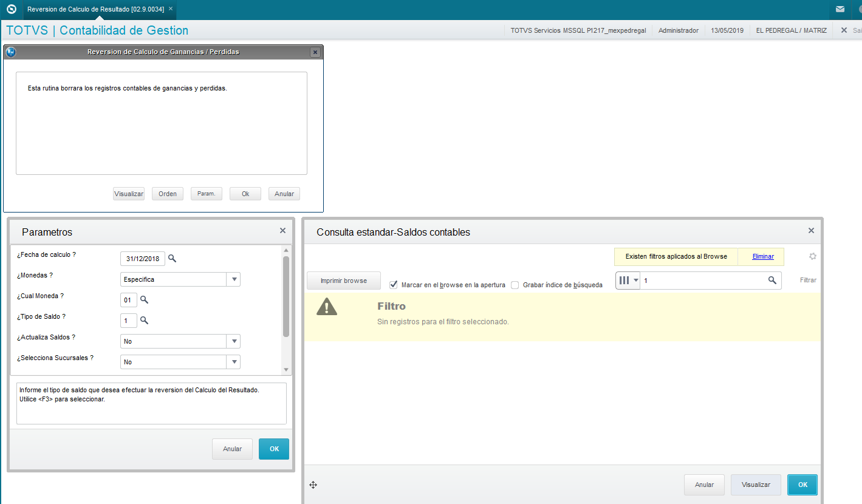
Task: Click the Param. button
Action: click(207, 194)
